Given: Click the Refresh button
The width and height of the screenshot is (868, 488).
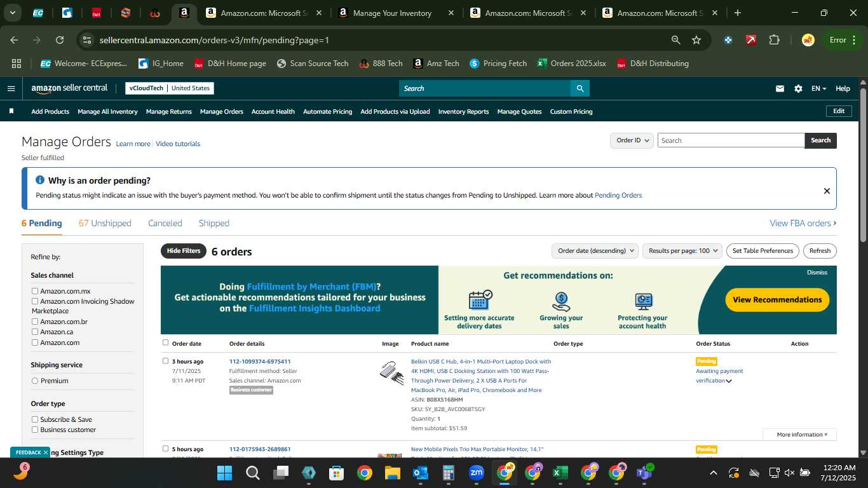Looking at the screenshot, I should click(820, 251).
